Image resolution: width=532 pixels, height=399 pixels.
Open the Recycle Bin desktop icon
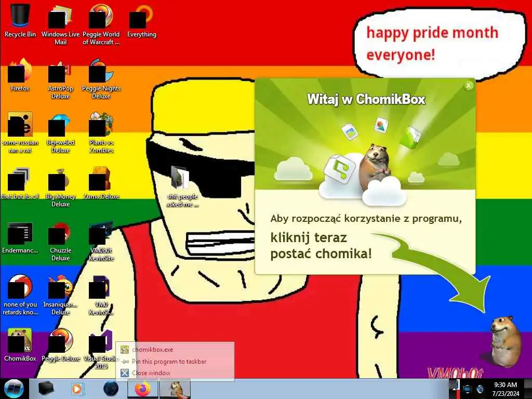pyautogui.click(x=20, y=20)
